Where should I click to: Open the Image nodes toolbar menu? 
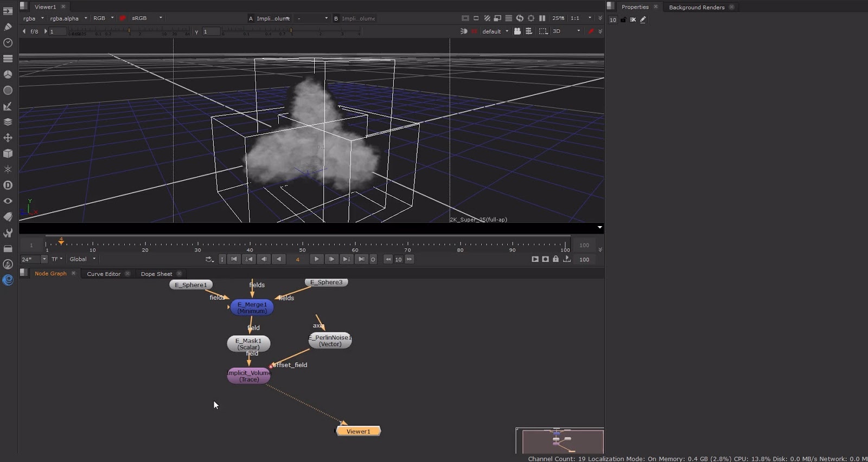coord(8,11)
